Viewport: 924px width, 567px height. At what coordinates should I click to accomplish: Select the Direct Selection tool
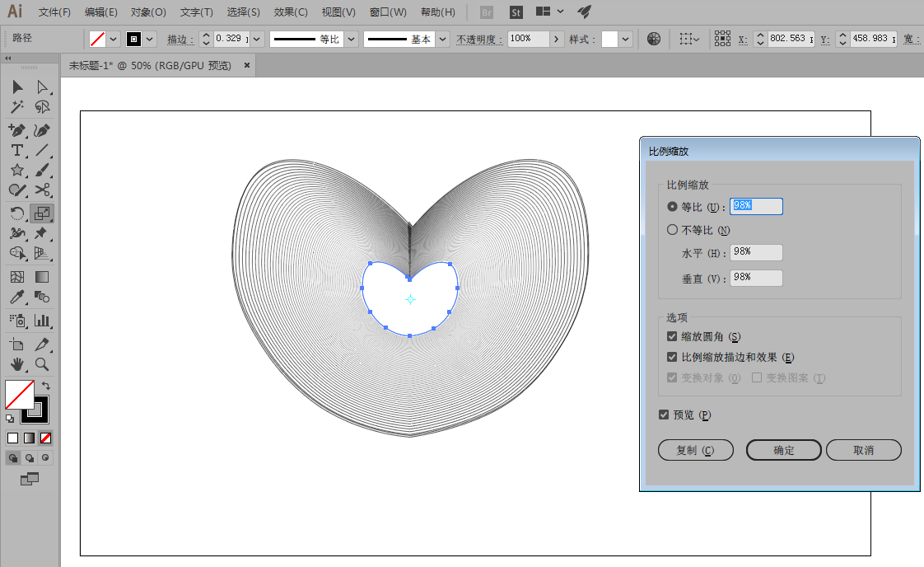click(42, 87)
